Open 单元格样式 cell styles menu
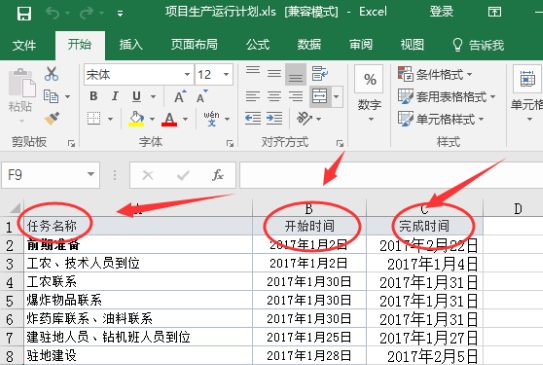 pyautogui.click(x=440, y=119)
